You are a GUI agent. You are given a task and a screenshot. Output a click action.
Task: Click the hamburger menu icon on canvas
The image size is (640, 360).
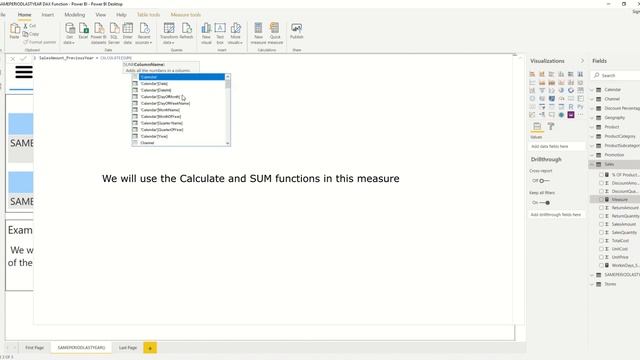24,72
